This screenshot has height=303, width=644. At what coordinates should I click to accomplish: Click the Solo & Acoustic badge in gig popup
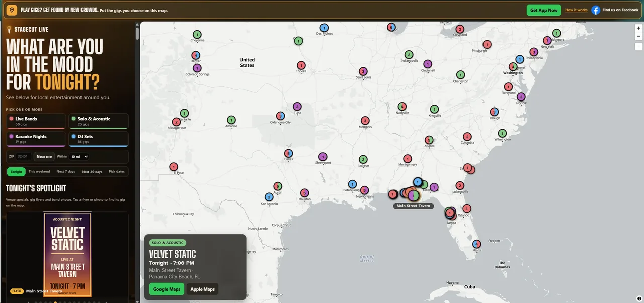[x=168, y=243]
